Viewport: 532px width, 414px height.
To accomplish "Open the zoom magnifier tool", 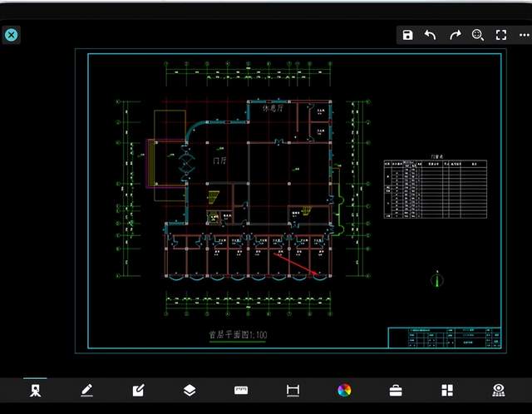I will pos(478,35).
